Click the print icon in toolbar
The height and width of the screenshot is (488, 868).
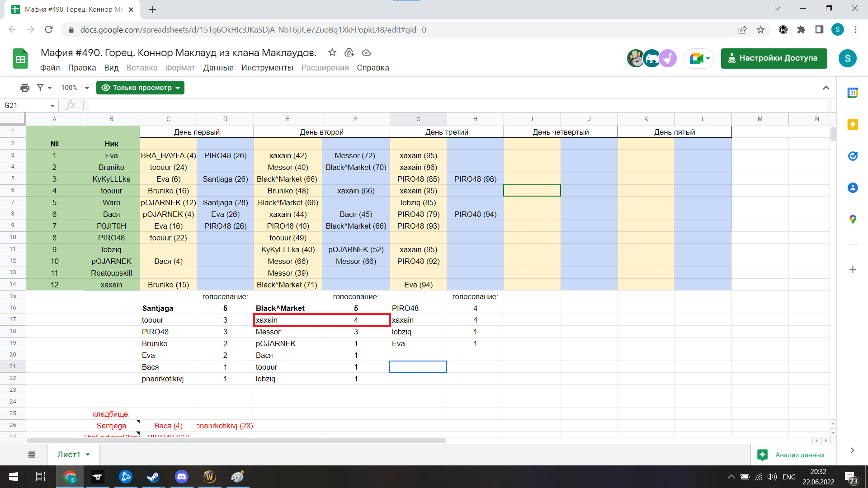point(25,88)
